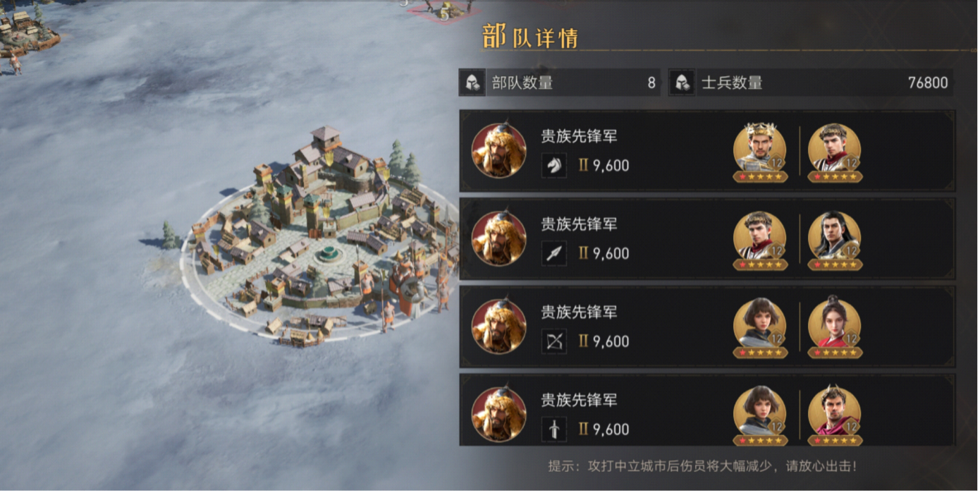The image size is (980, 493).
Task: Select the crowned king hero portrait in first row
Action: pos(760,152)
